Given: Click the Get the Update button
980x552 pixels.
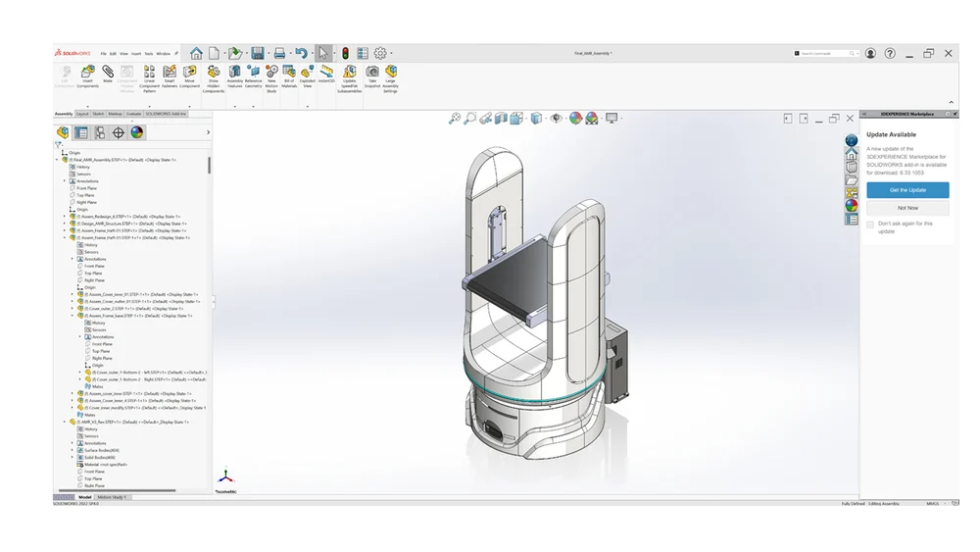Looking at the screenshot, I should (907, 189).
